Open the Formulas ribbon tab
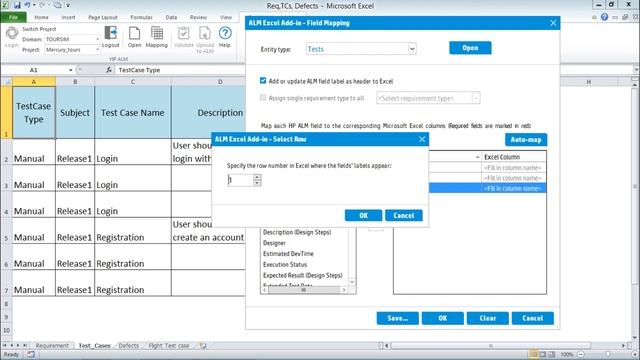The width and height of the screenshot is (640, 360). pyautogui.click(x=141, y=17)
